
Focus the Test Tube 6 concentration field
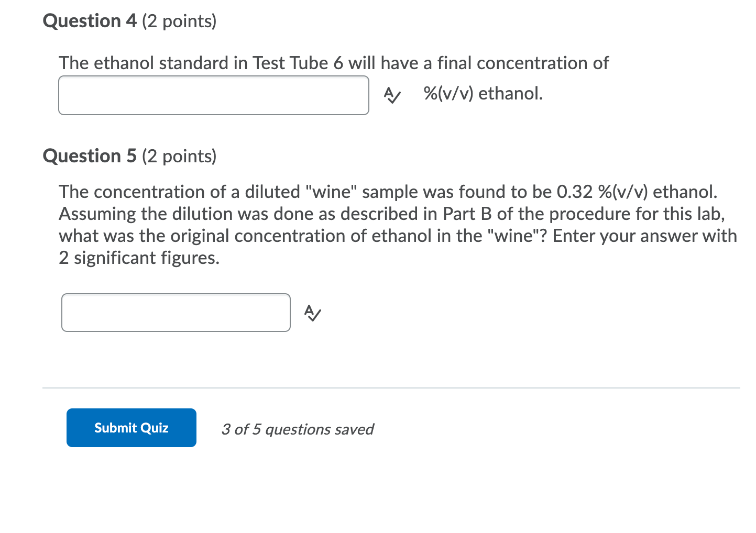pyautogui.click(x=213, y=95)
